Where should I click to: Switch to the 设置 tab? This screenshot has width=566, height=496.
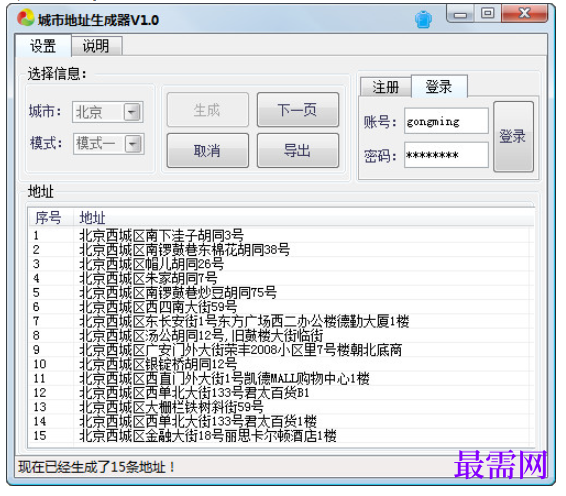pyautogui.click(x=43, y=46)
